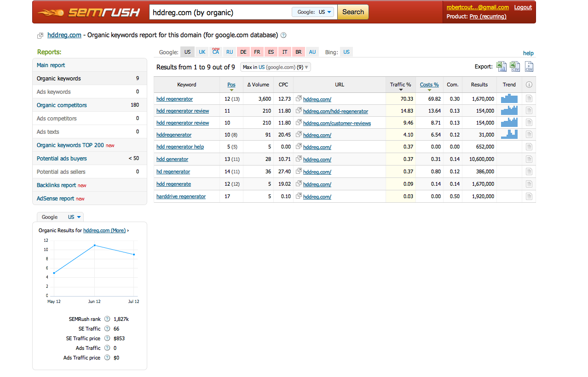Click the Logout link

coord(523,7)
